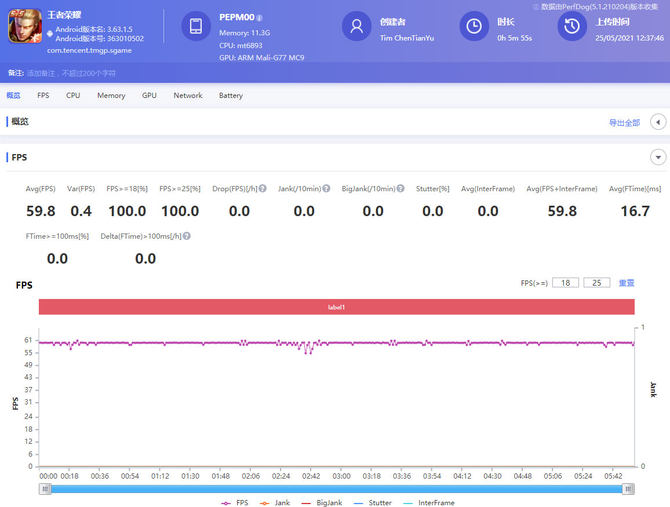Click info icon beside PEPM00 device name

[260, 18]
